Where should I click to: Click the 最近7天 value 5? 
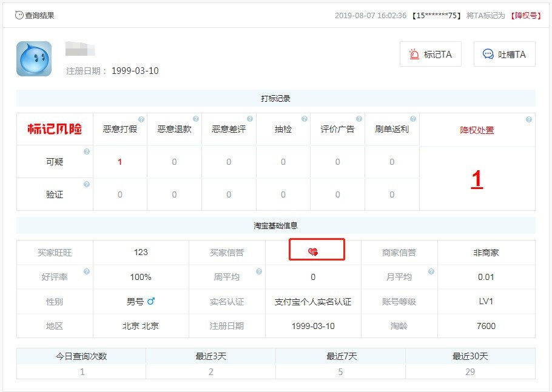pos(340,371)
